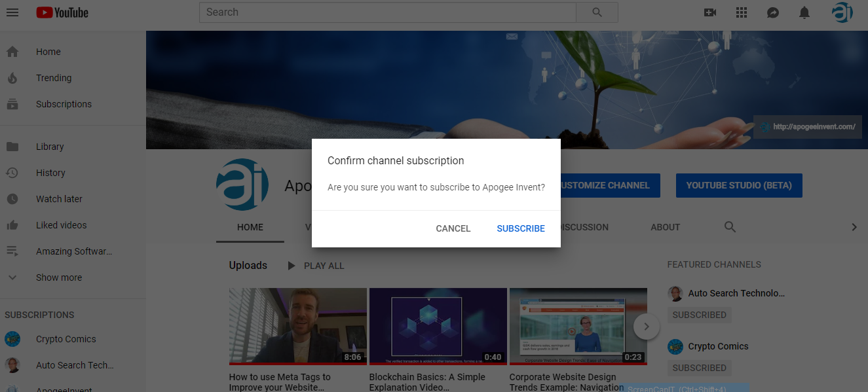The image size is (868, 392).
Task: Go to the YouTube logo home
Action: pos(62,12)
